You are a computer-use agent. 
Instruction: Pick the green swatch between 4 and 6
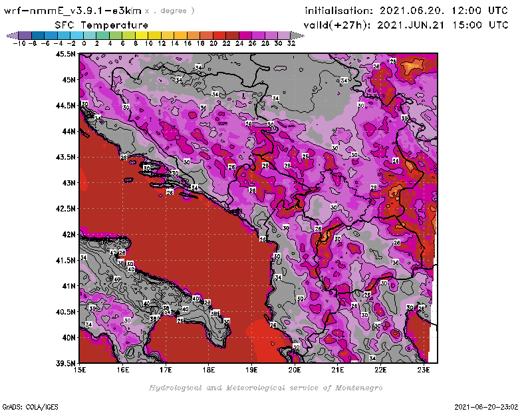point(116,36)
